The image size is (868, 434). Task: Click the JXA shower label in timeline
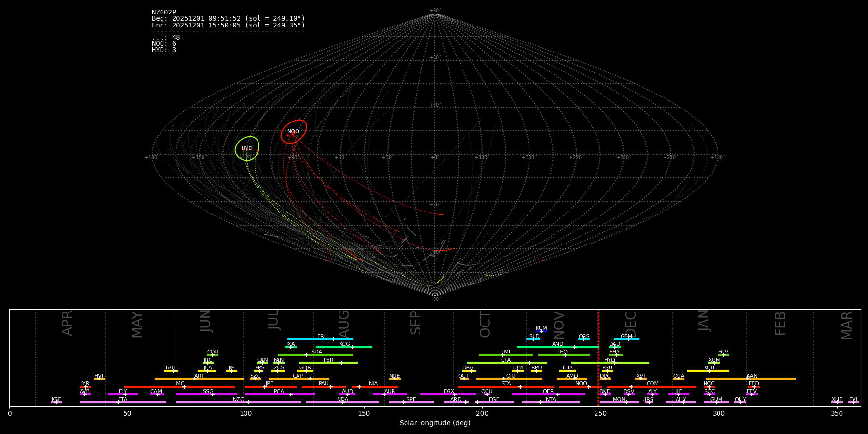tap(290, 344)
